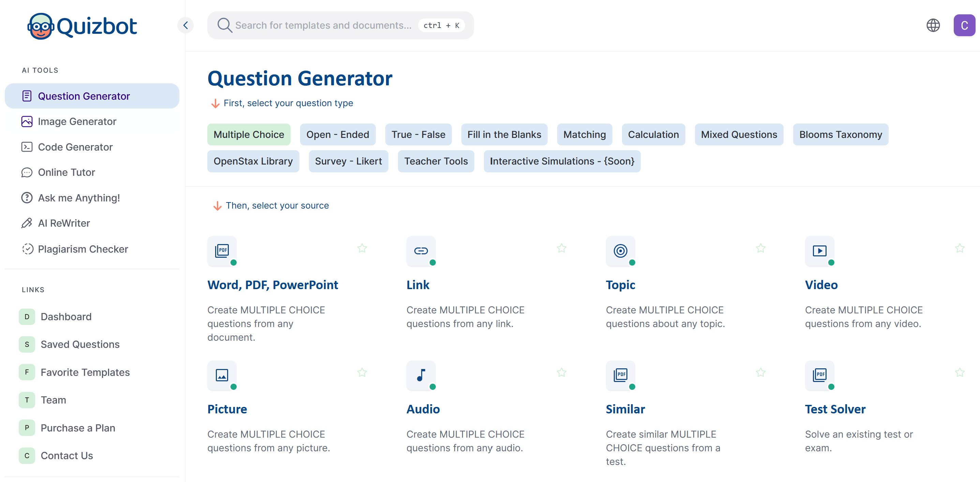Click the Link source chain icon
Viewport: 980px width, 482px height.
[x=421, y=251]
